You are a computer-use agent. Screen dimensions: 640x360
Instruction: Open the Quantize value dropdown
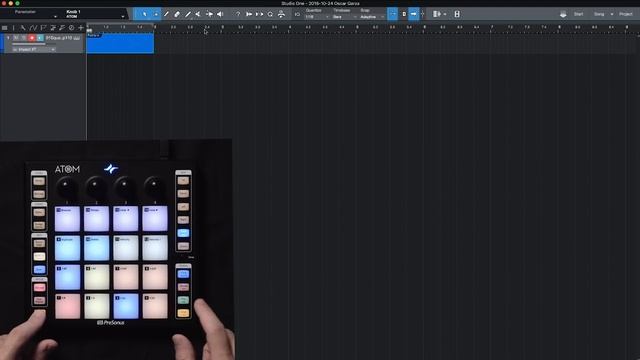317,17
